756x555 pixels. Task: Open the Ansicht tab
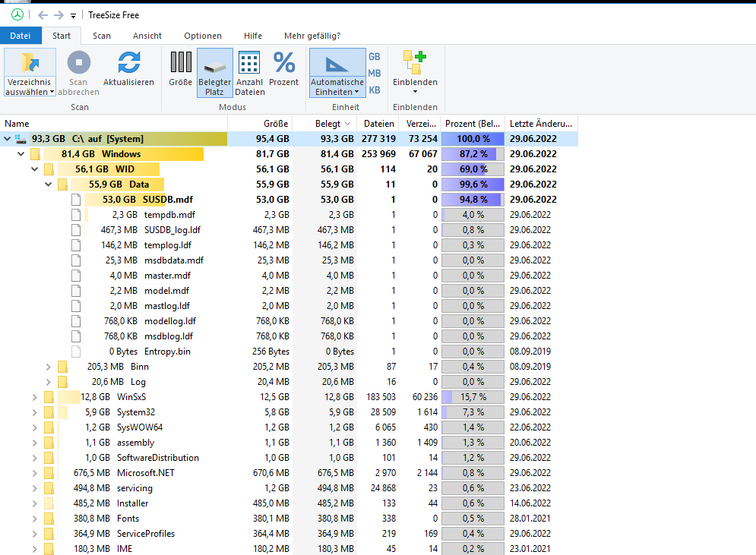coord(147,36)
